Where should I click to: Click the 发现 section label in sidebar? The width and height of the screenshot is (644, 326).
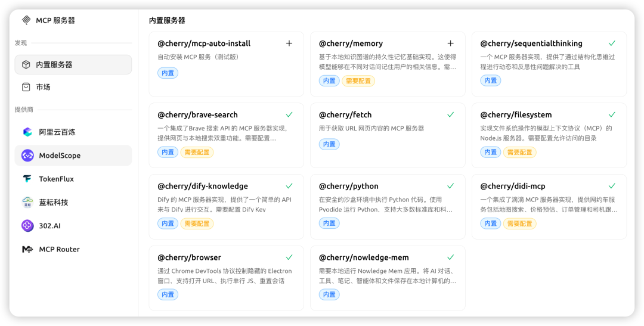click(x=21, y=43)
